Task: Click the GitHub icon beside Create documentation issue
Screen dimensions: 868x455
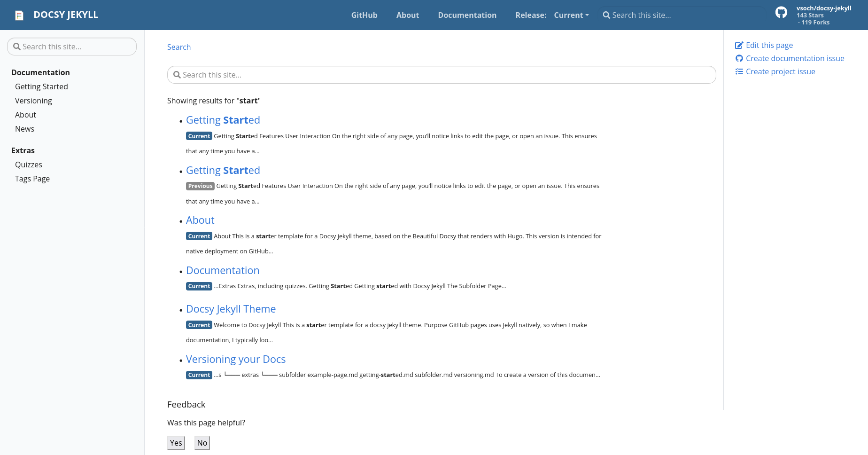Action: pos(739,58)
